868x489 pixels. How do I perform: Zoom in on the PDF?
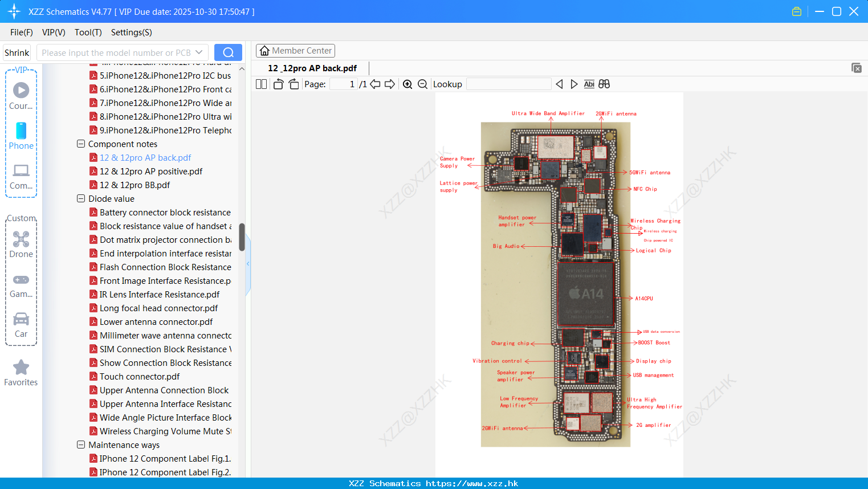407,84
